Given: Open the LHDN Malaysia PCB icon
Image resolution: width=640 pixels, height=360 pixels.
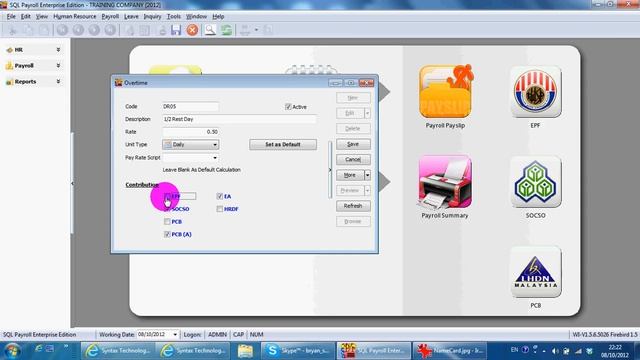Looking at the screenshot, I should point(536,272).
